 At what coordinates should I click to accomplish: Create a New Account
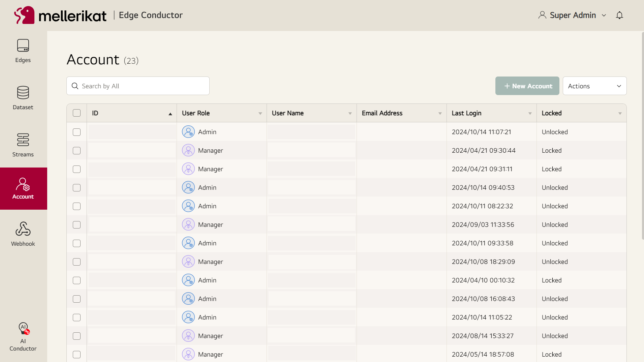pyautogui.click(x=527, y=86)
